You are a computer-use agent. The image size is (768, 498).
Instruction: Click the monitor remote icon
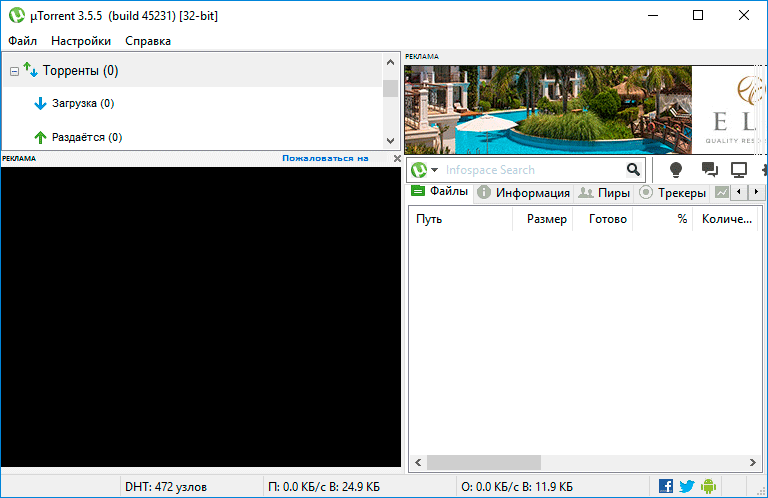coord(739,170)
